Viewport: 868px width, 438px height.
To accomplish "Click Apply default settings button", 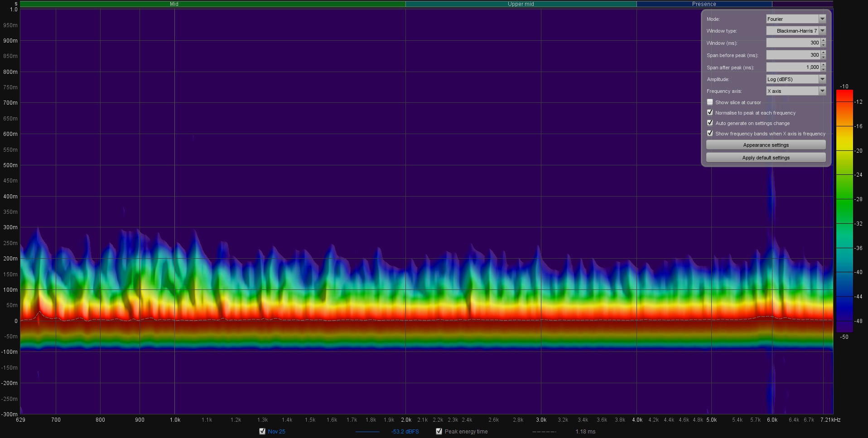I will click(766, 158).
